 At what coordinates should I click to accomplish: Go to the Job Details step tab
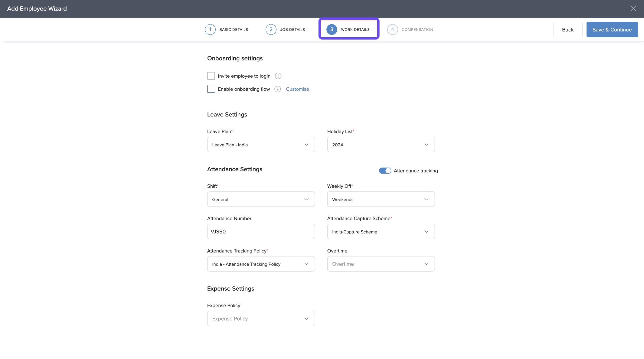pos(292,29)
